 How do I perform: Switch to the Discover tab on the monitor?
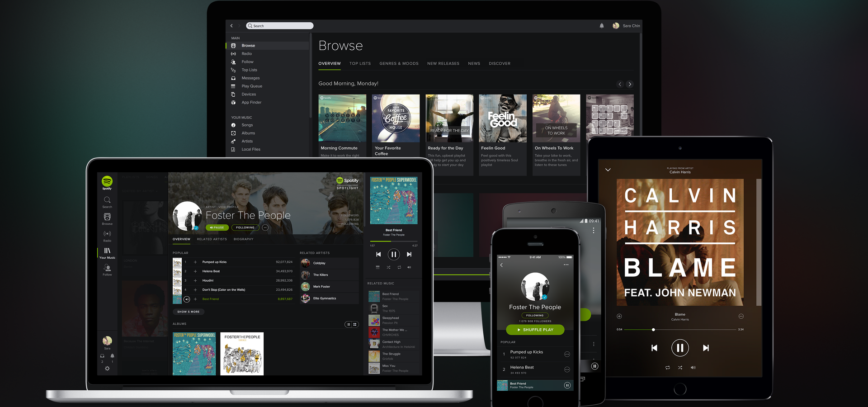coord(500,64)
